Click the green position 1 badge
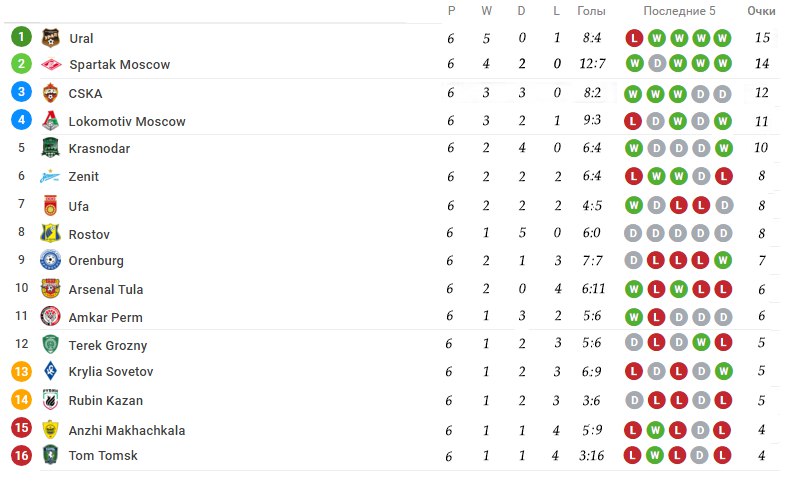Viewport: 789px width, 482px height. coord(21,37)
